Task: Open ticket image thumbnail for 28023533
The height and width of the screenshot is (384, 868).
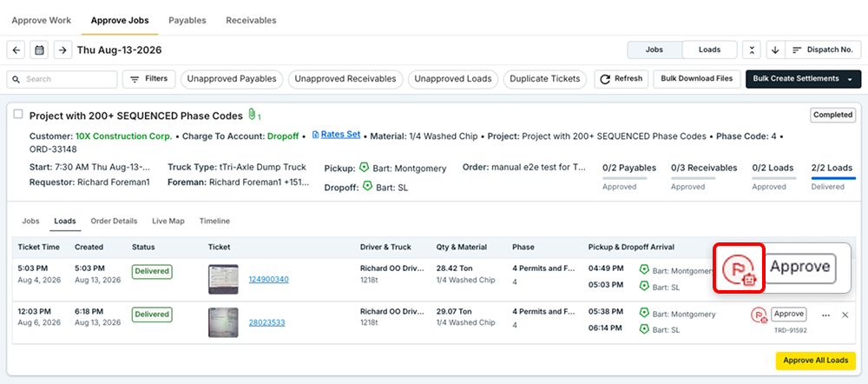Action: pos(223,322)
